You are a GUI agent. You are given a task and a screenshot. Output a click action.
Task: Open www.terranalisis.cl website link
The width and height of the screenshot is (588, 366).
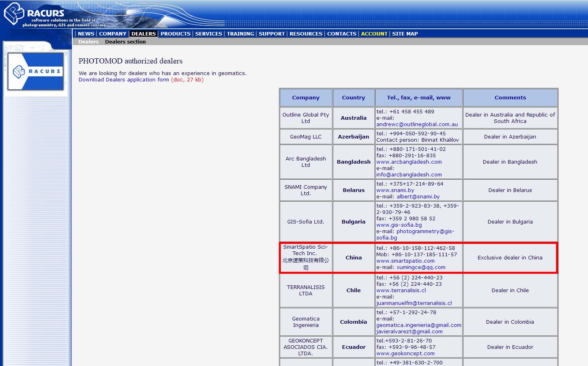[401, 291]
